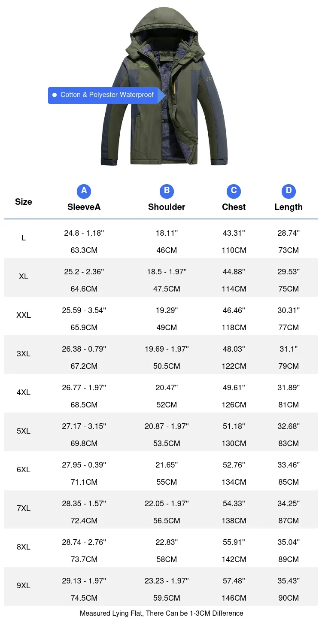Viewport: 322px width, 644px height.
Task: Click the Chest column header
Action: (234, 207)
